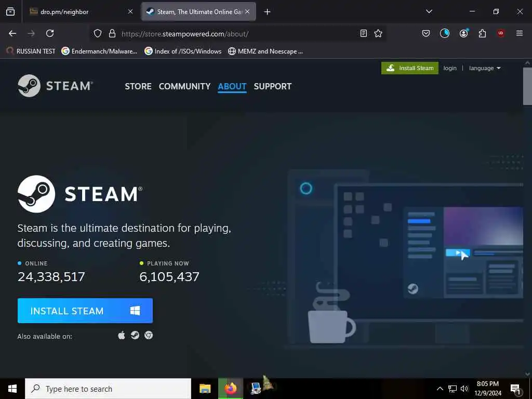Open the Windows Start menu
532x399 pixels.
click(x=12, y=389)
